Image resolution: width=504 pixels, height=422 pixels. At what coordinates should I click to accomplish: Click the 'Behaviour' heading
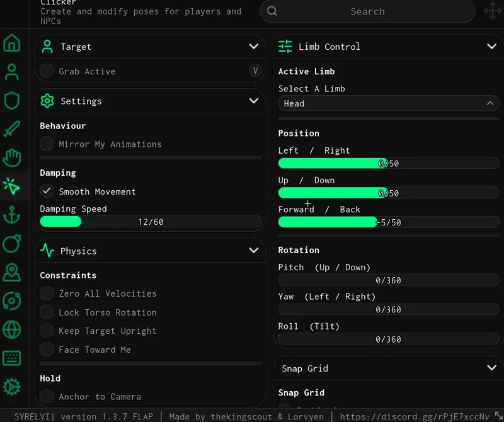tap(63, 126)
